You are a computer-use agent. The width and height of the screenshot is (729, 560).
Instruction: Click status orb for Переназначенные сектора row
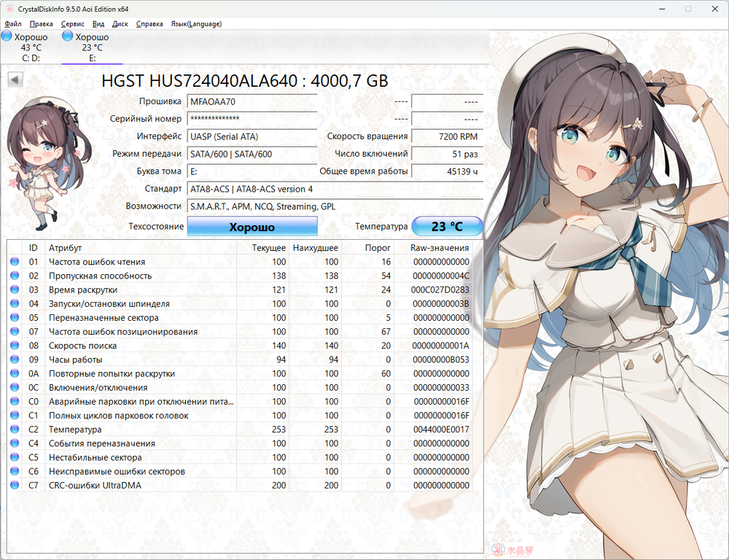15,318
